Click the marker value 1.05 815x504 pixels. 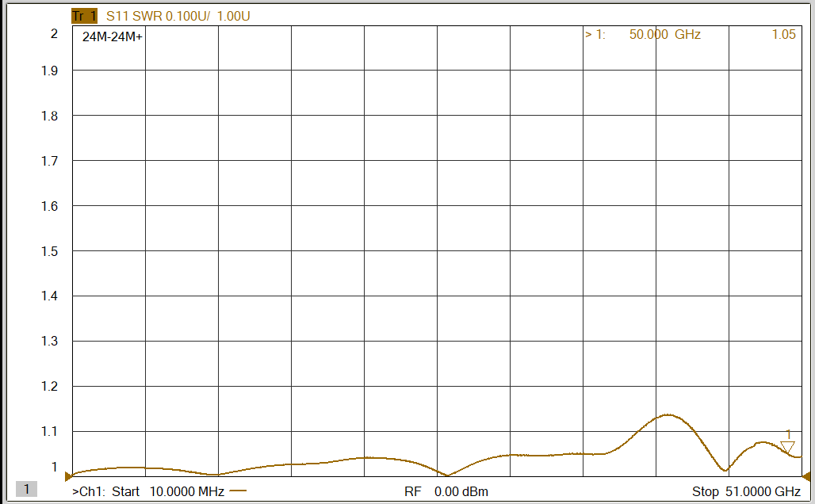783,34
